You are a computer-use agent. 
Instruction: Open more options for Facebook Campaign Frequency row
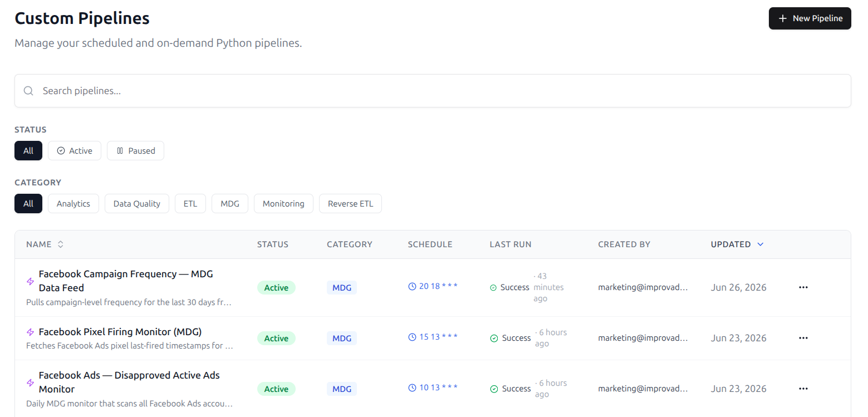pos(803,287)
